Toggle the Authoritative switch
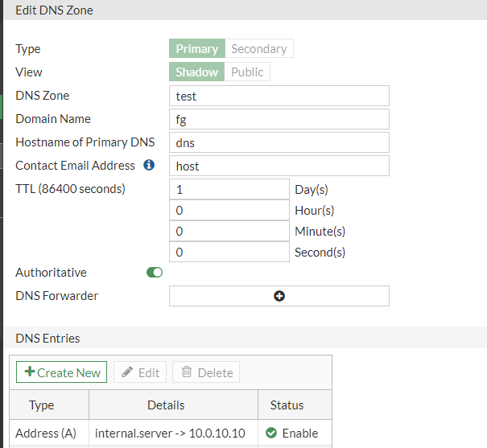 [x=155, y=273]
